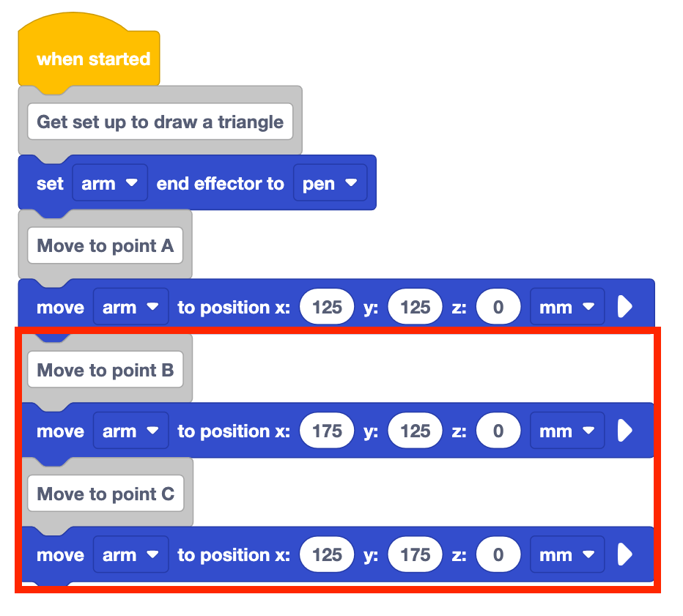The image size is (683, 616).
Task: Click the z value 0 in the point A move block
Action: 498,308
